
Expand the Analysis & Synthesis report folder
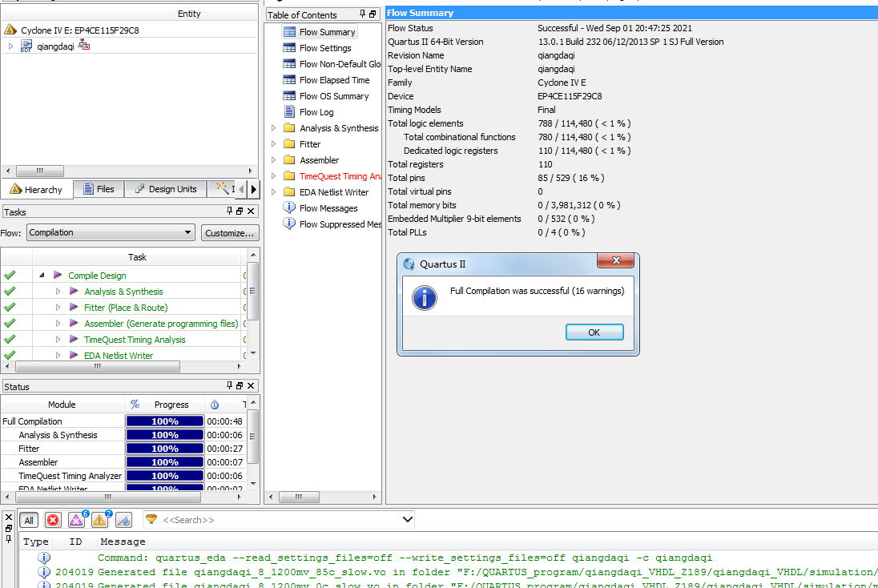274,128
